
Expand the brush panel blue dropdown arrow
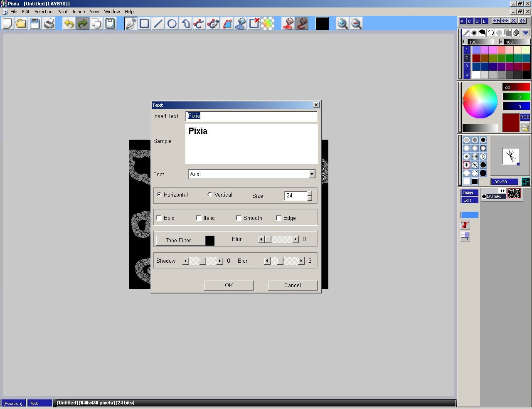[x=525, y=32]
